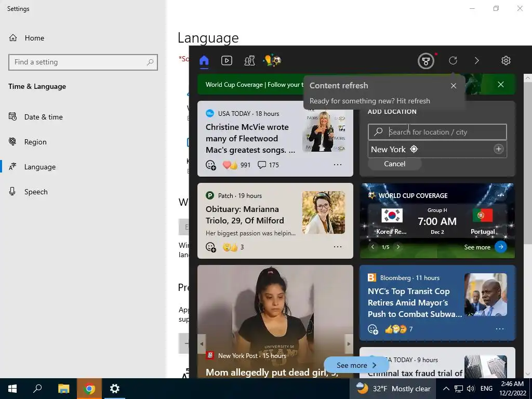Close the World Cup Coverage banner

pos(501,85)
